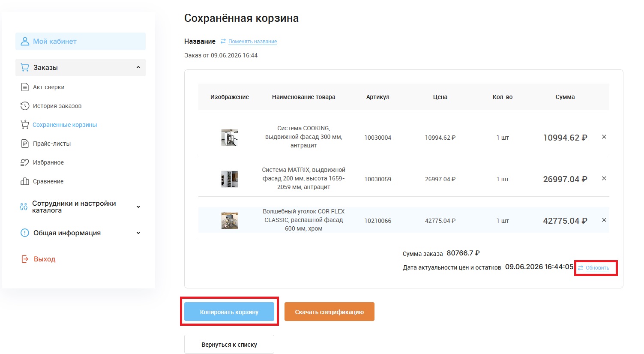Open Мой кабинет menu item

[81, 42]
